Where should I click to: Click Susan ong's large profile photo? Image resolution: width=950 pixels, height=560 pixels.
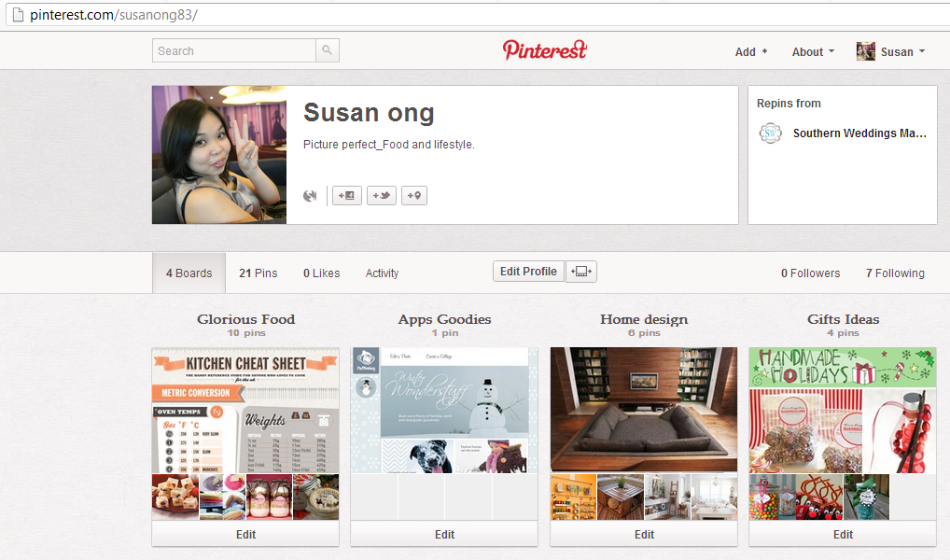(x=219, y=155)
